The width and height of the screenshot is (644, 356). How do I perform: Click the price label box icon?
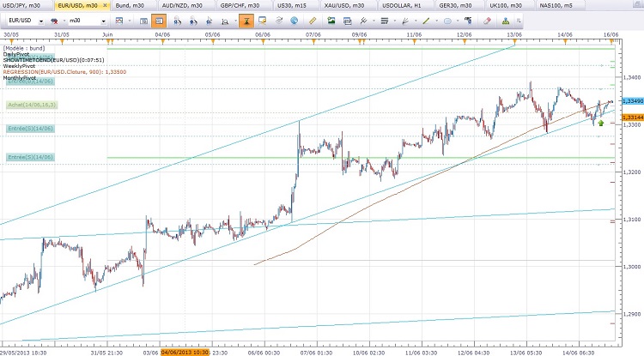pyautogui.click(x=348, y=21)
